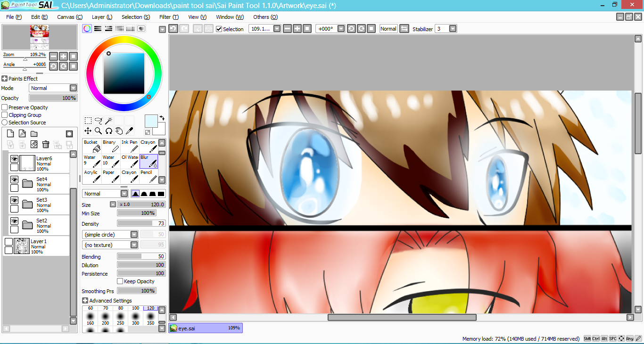644x344 pixels.
Task: Adjust the Blending slider
Action: click(x=141, y=256)
